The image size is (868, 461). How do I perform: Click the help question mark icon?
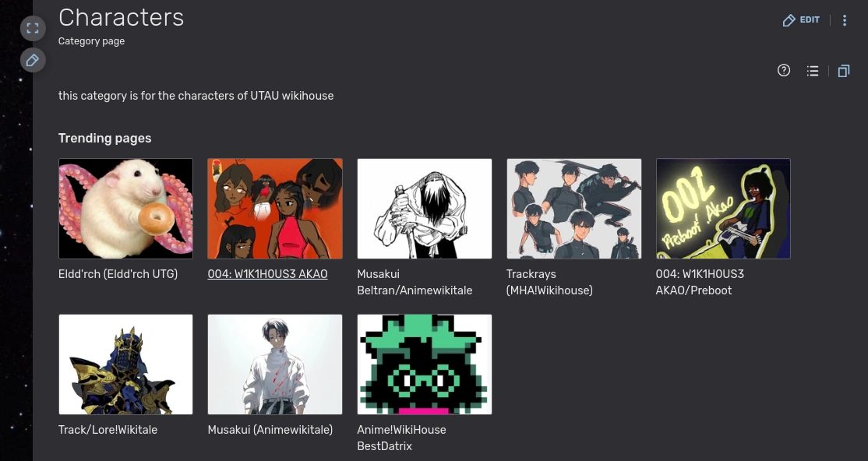(783, 70)
